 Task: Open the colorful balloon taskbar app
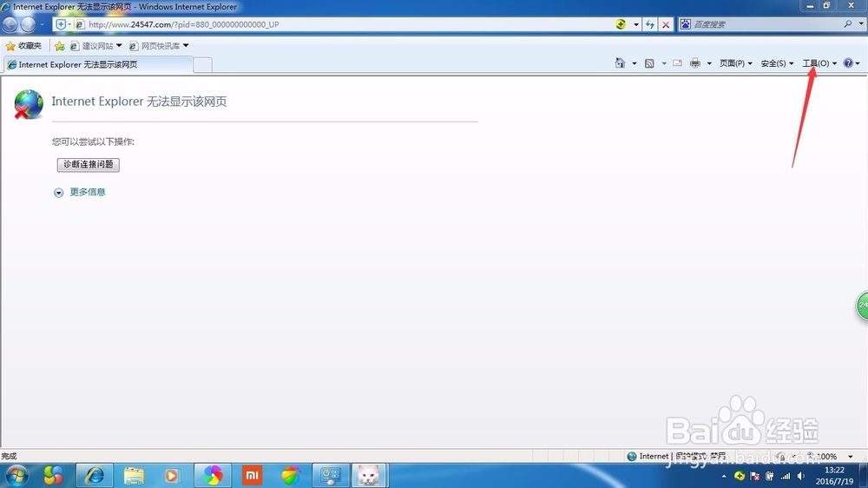pyautogui.click(x=291, y=476)
